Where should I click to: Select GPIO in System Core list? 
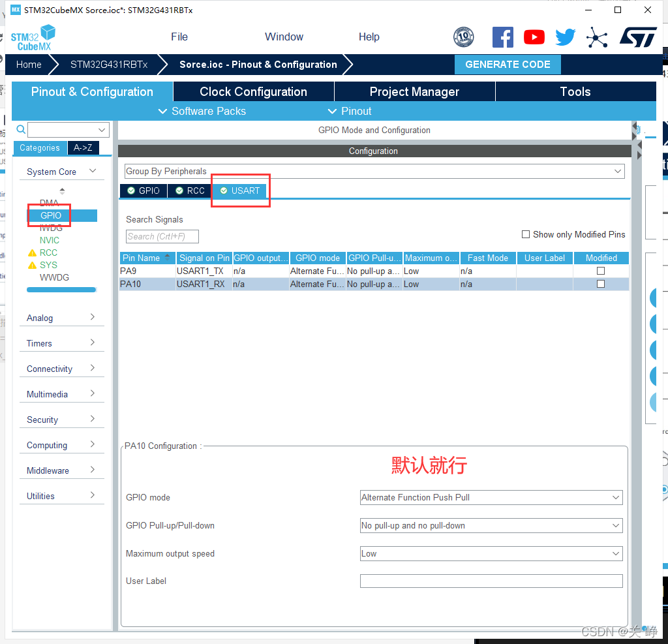(x=62, y=216)
